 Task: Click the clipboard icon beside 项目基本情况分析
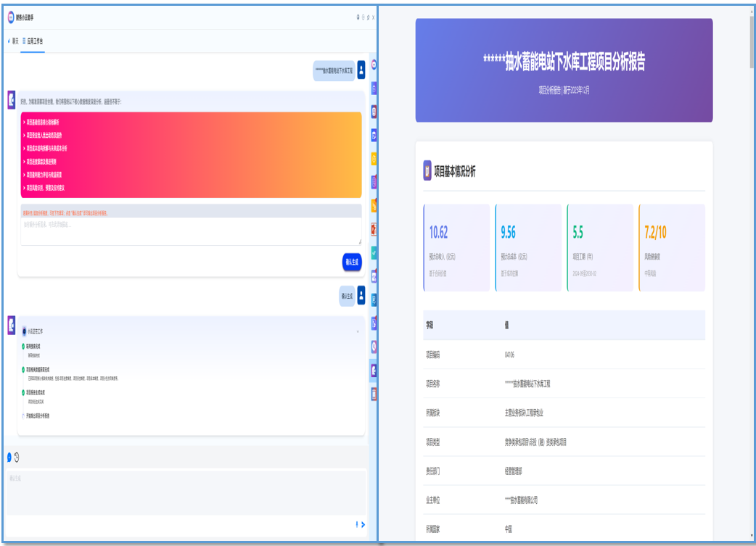(x=427, y=170)
